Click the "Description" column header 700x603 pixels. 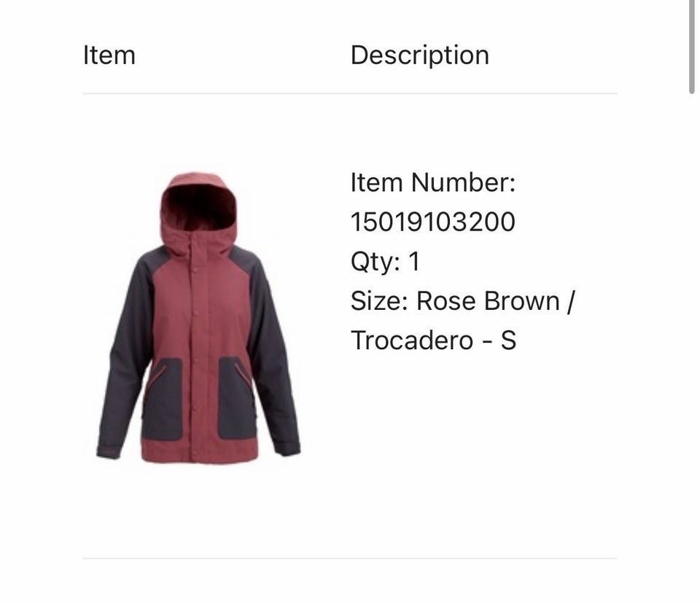(x=420, y=55)
